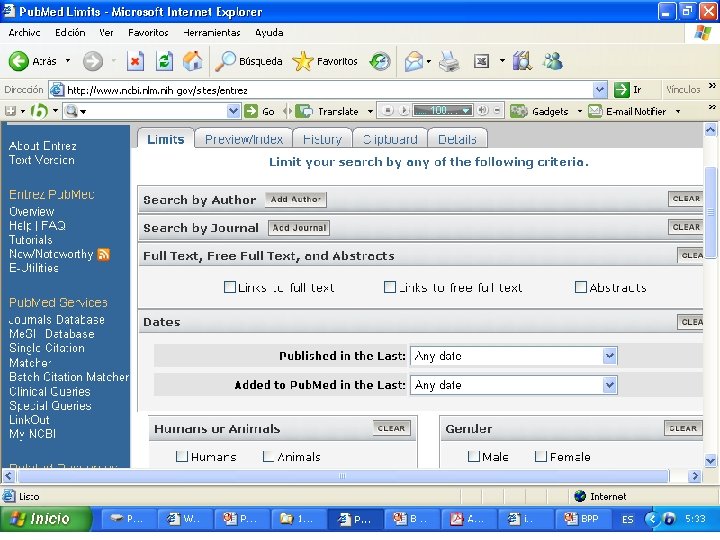Expand the address bar dropdown arrow
Screen dimensions: 720x540
(x=599, y=90)
